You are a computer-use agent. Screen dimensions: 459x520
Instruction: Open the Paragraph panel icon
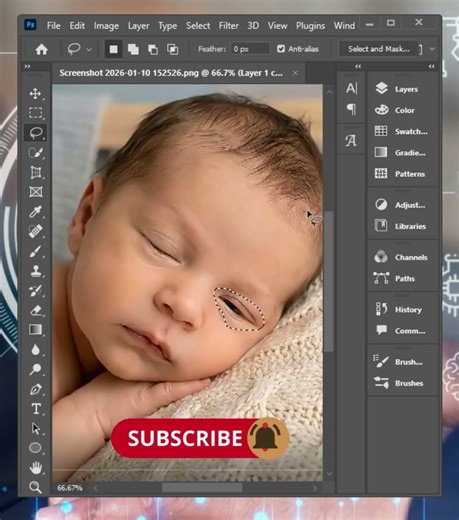pyautogui.click(x=351, y=109)
